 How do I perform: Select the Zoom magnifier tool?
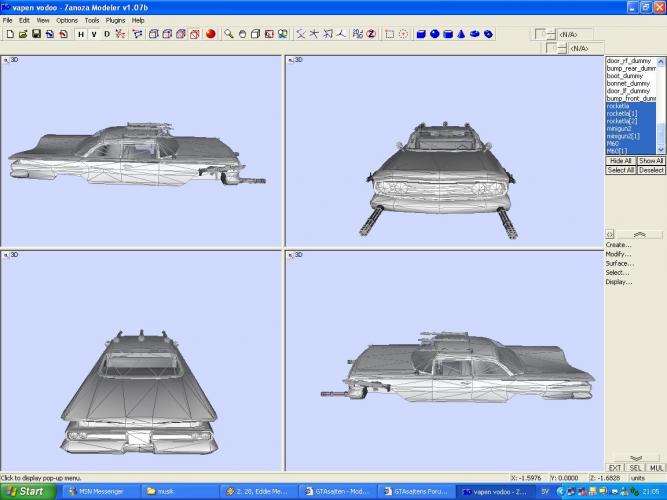[x=229, y=33]
